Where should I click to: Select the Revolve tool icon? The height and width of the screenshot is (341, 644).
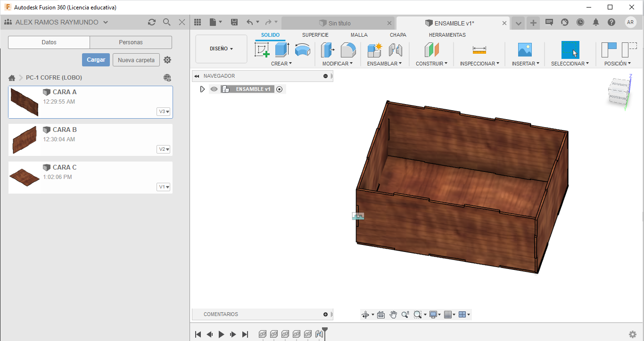coord(302,50)
